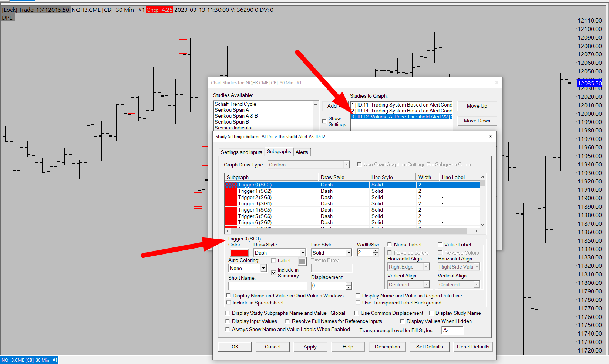This screenshot has width=609, height=364.
Task: Close the Study Settings dialog
Action: click(491, 136)
